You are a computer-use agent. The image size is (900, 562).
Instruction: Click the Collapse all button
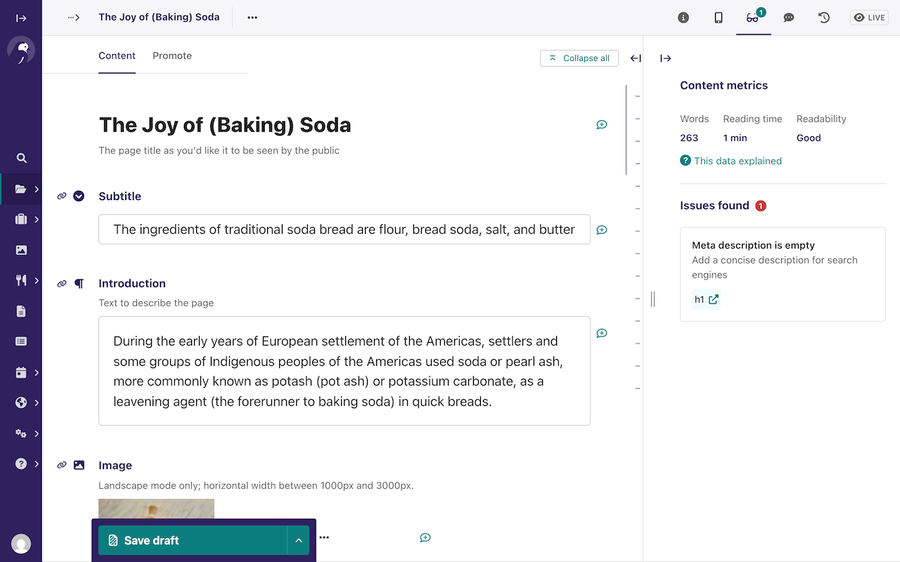[579, 58]
